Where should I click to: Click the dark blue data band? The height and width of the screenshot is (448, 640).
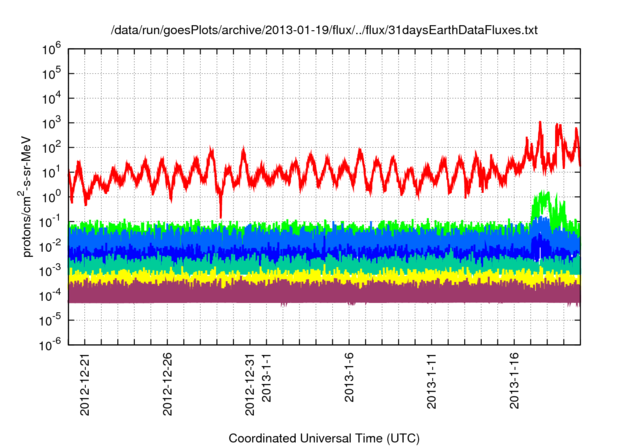[300, 250]
